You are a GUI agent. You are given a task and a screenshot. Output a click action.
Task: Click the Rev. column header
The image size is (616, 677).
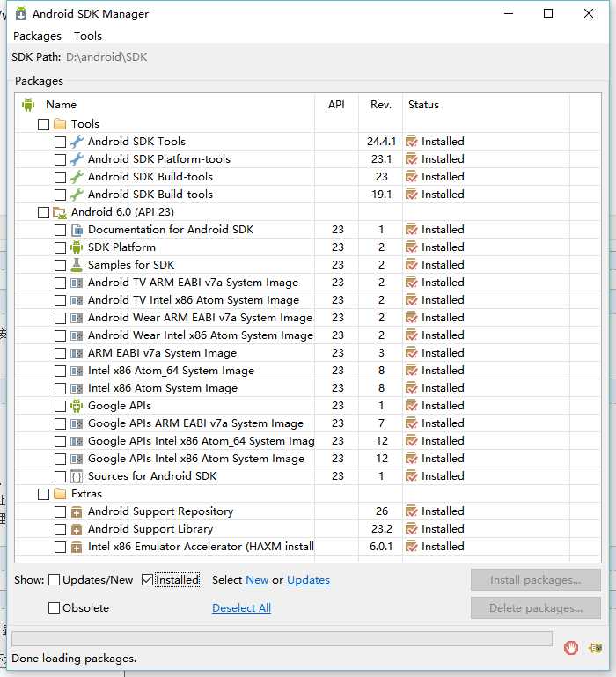[381, 105]
